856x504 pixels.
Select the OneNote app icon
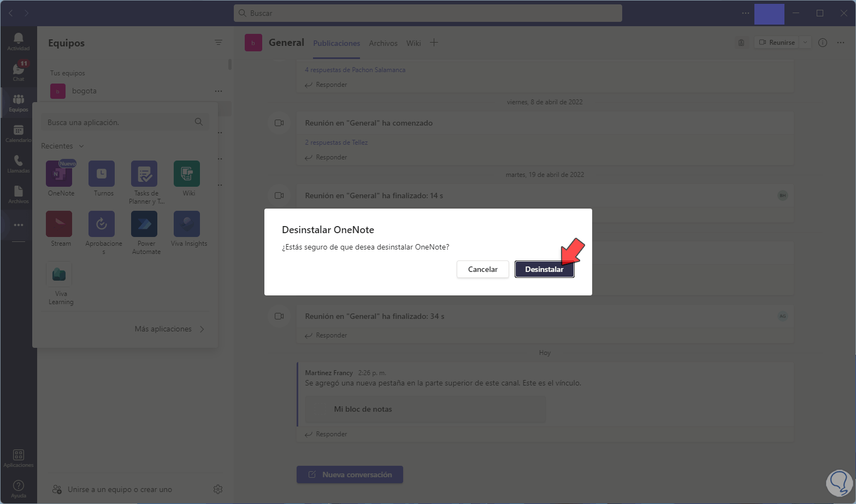[x=59, y=174]
